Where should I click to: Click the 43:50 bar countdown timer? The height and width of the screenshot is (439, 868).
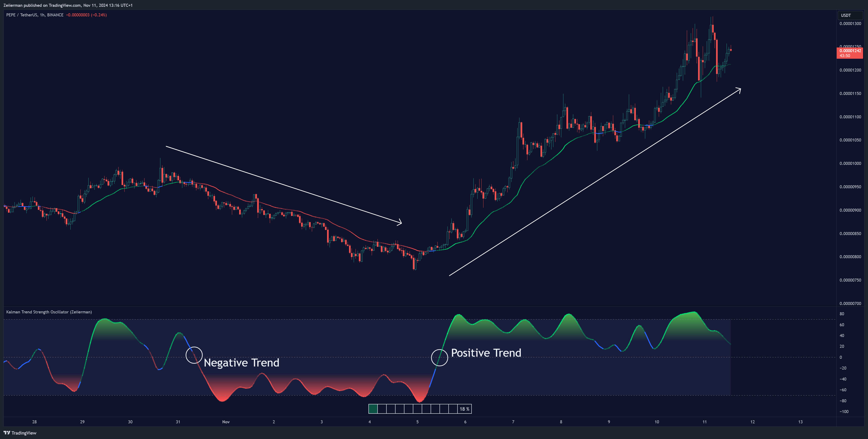click(x=845, y=56)
